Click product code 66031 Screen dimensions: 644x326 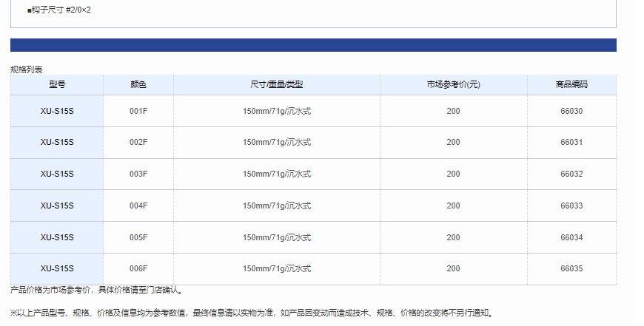[571, 142]
